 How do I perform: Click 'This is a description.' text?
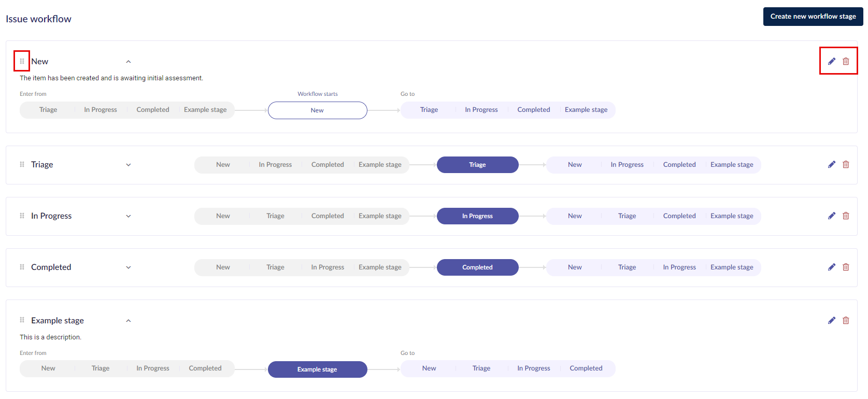click(51, 337)
